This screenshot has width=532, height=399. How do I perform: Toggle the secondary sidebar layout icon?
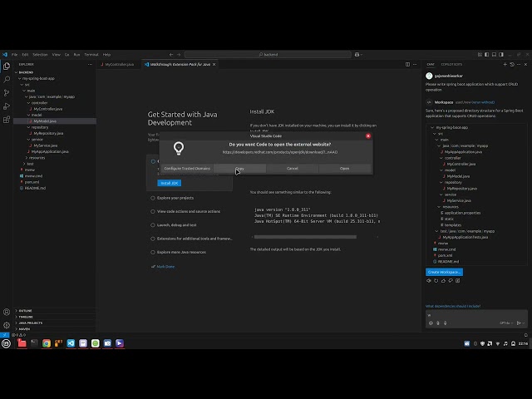click(501, 55)
